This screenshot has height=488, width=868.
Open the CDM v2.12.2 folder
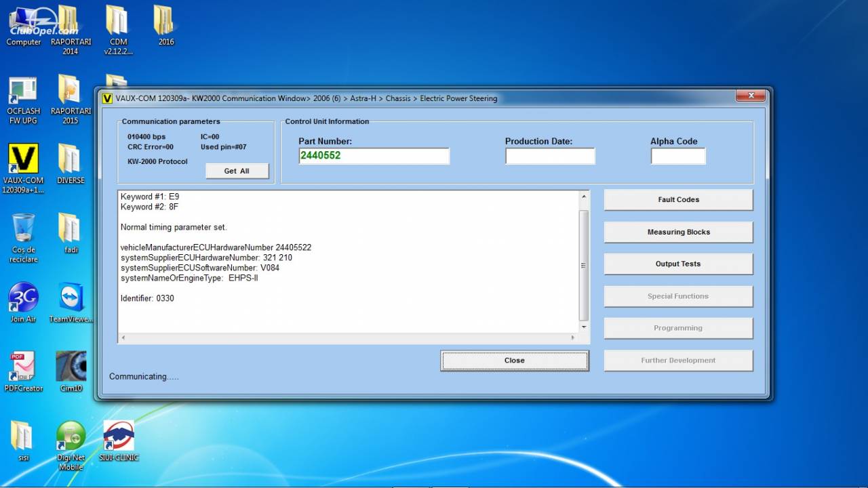click(118, 30)
